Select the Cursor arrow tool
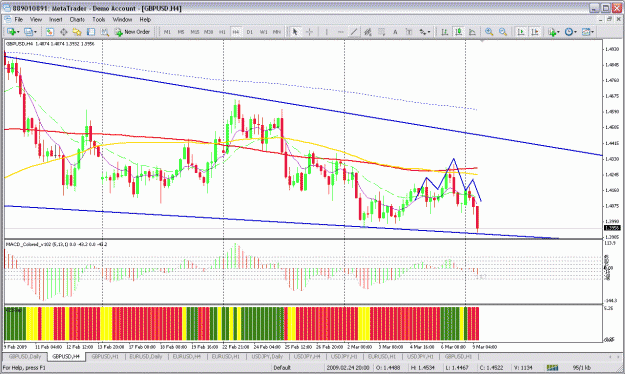This screenshot has width=625, height=374. coord(295,32)
